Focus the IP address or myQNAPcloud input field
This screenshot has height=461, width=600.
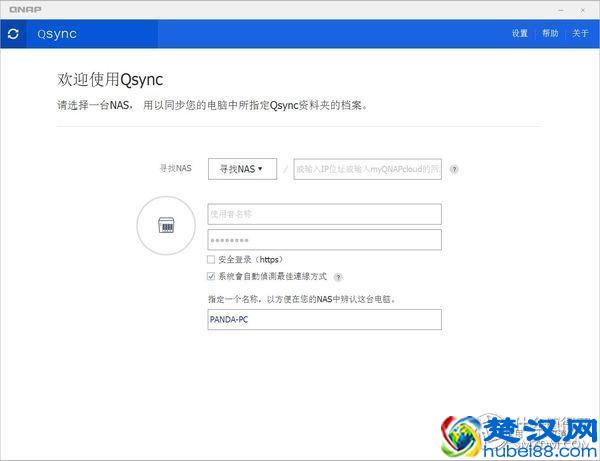[367, 169]
